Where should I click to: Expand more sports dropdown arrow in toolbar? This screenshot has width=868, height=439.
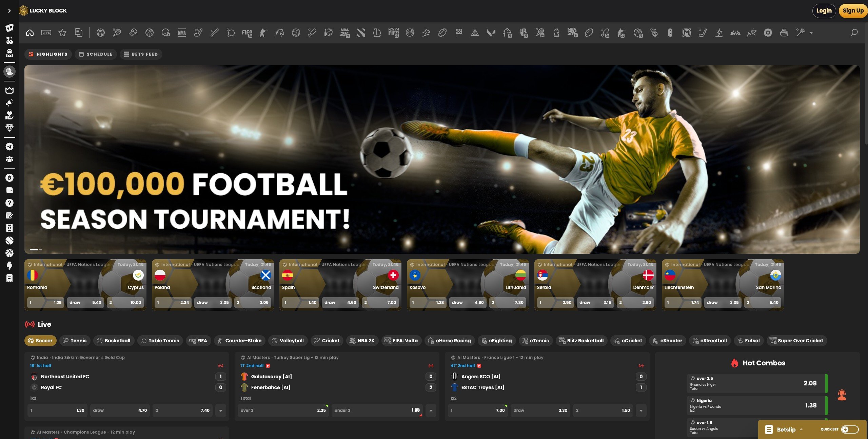click(x=811, y=33)
